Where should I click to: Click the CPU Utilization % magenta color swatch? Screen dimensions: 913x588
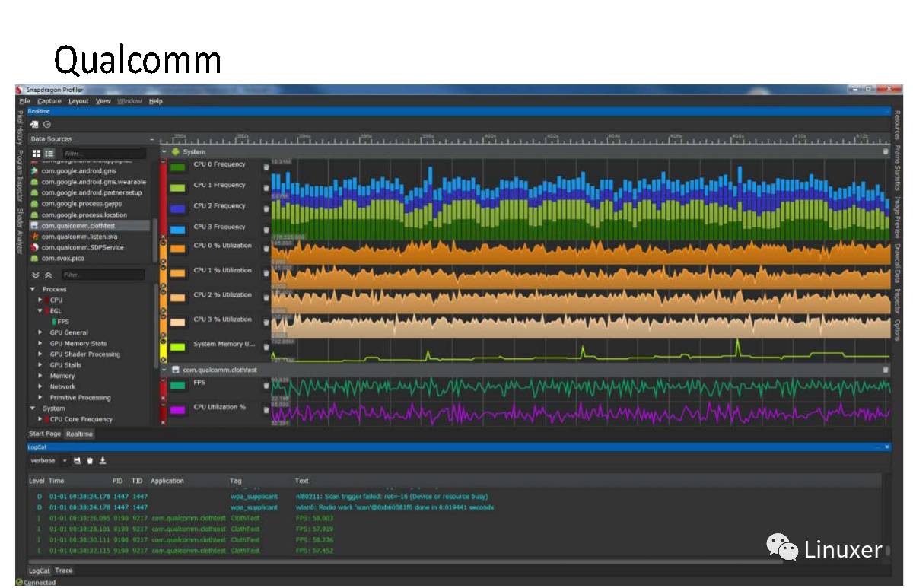pos(178,410)
